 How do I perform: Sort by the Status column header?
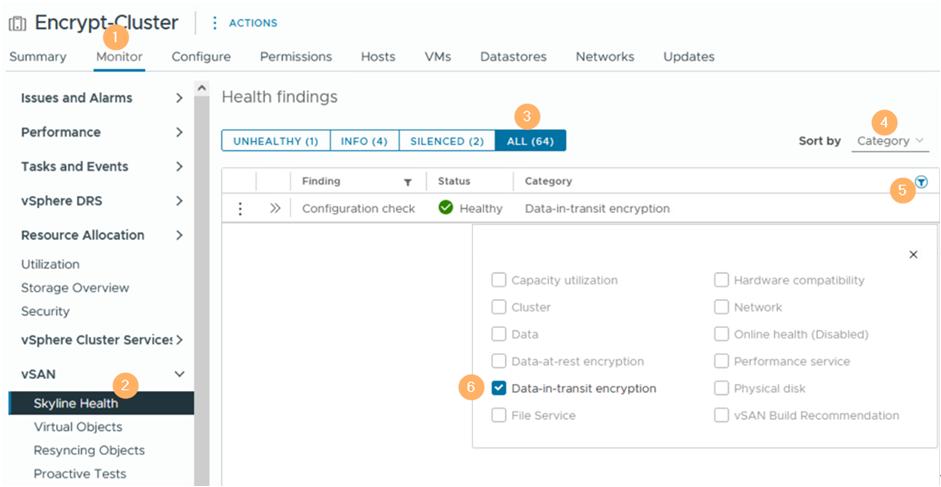(x=454, y=181)
